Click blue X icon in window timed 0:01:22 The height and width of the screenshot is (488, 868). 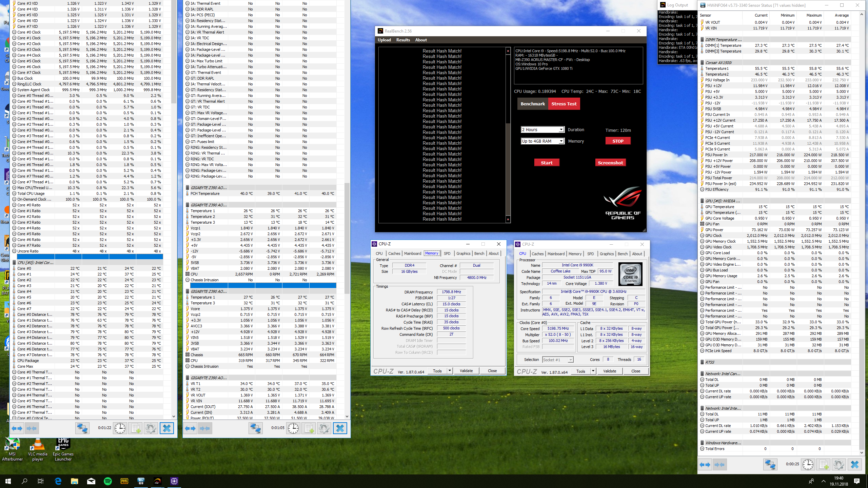pos(166,428)
